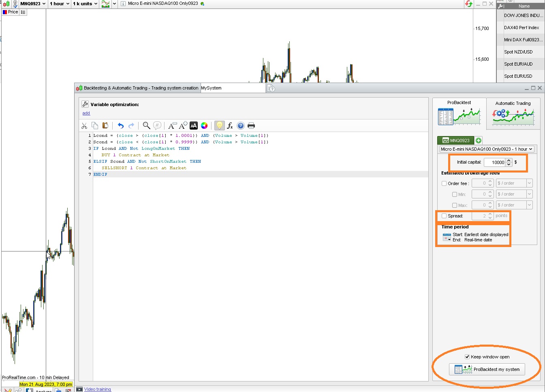The width and height of the screenshot is (545, 392).
Task: Open the Order fee unit dropdown
Action: (x=514, y=183)
